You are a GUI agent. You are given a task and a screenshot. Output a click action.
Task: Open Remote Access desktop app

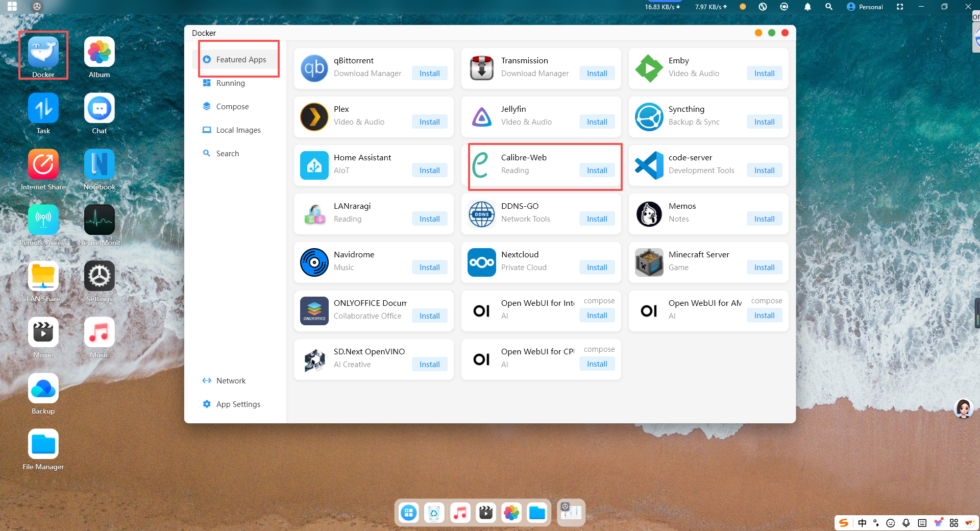pos(43,220)
